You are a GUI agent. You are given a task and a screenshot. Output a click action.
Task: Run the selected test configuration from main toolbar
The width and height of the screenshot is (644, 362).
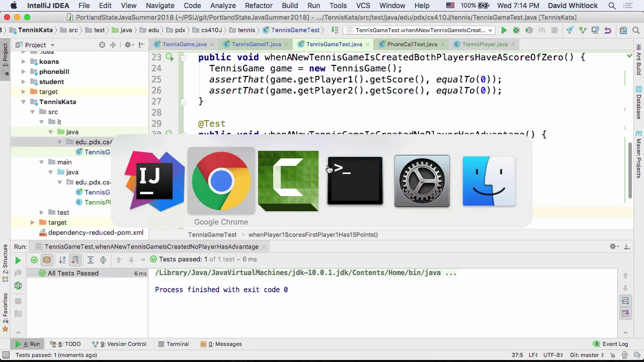[x=504, y=30]
